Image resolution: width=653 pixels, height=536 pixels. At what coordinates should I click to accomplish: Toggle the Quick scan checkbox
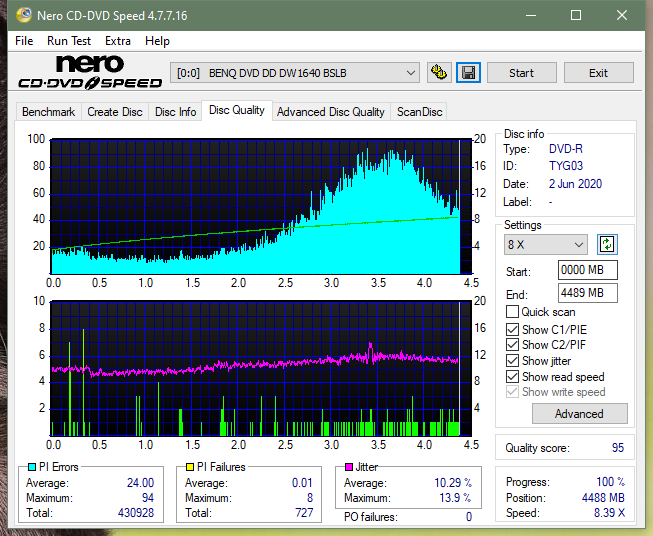click(x=512, y=312)
